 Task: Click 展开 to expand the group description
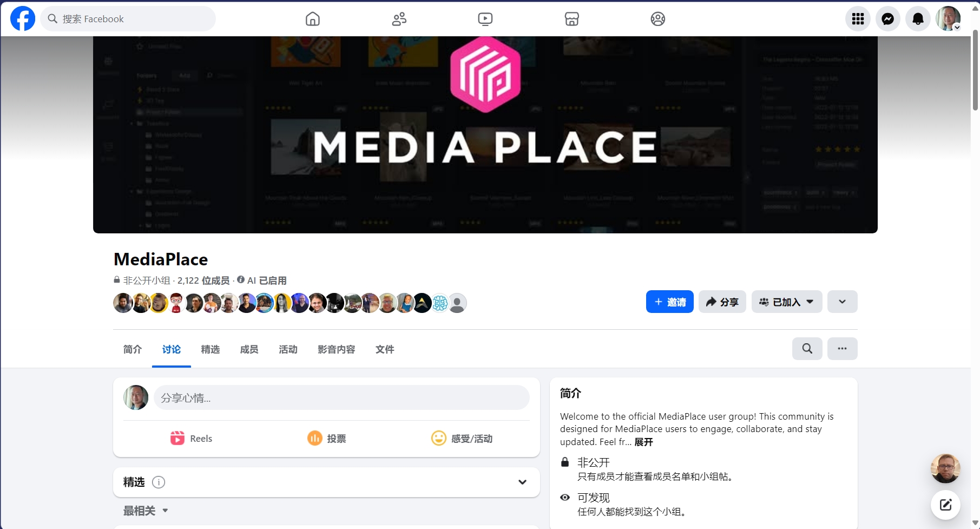(x=643, y=442)
